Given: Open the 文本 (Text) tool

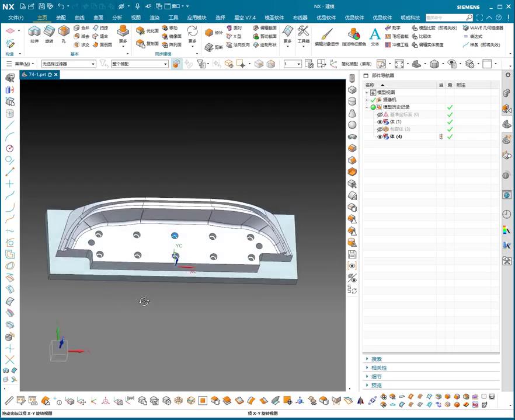Looking at the screenshot, I should tap(375, 34).
